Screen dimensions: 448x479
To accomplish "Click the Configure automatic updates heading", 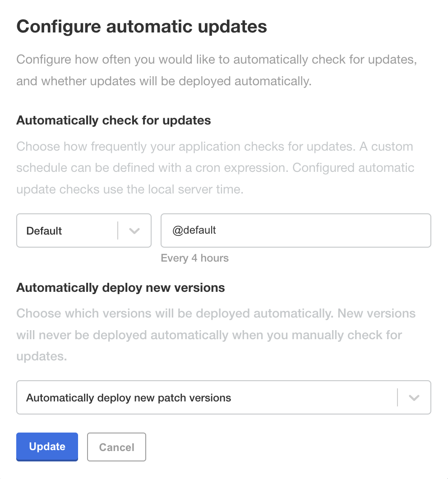I will (x=141, y=26).
